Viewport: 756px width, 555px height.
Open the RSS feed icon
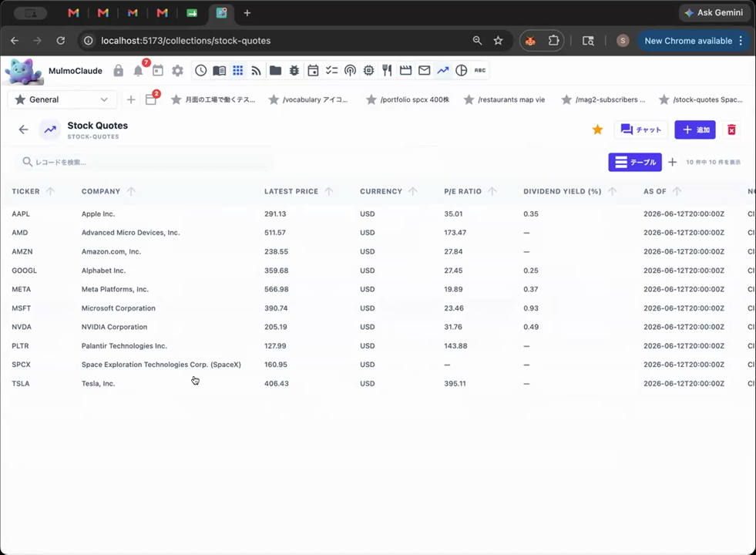256,70
